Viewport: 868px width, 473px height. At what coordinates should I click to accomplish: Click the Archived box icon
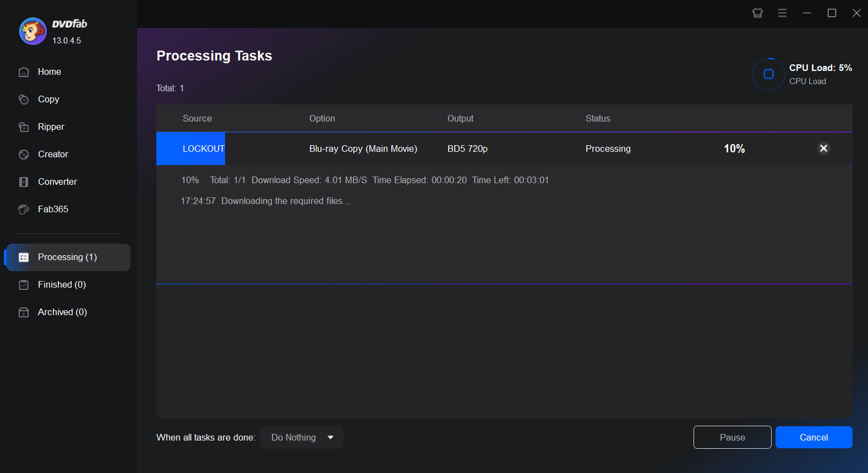[24, 312]
